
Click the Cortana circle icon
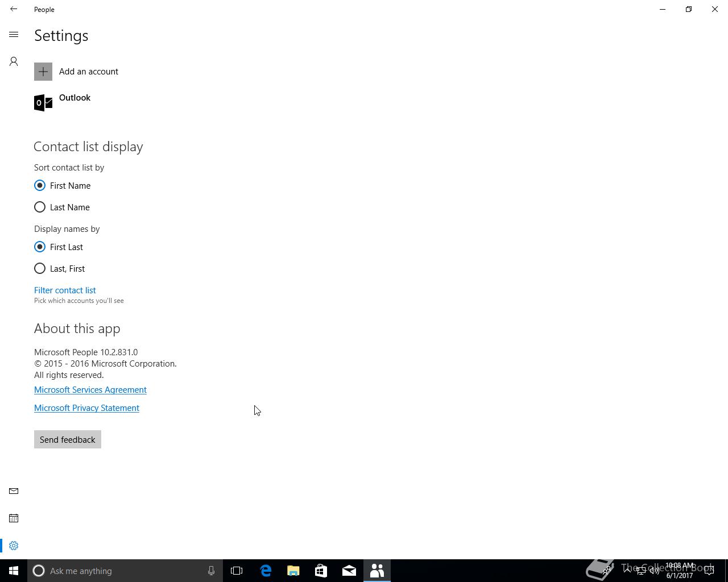(39, 571)
